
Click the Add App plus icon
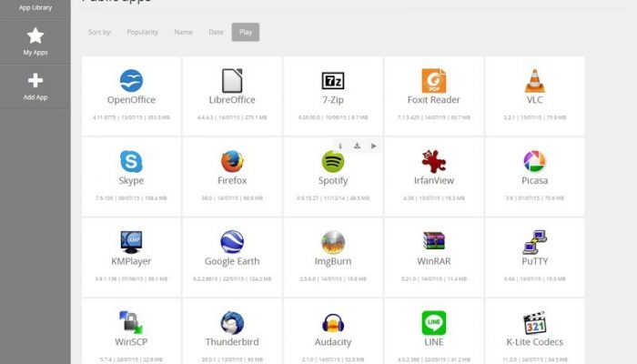point(35,80)
